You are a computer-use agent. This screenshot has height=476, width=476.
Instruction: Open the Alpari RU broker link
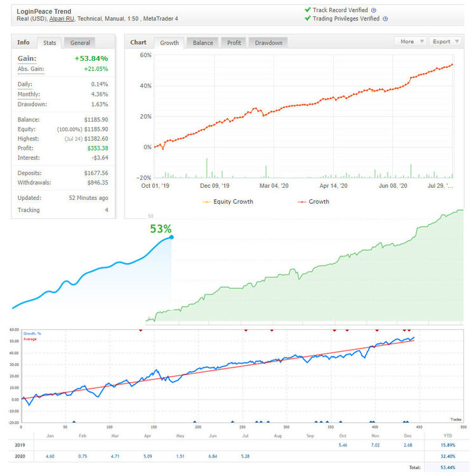point(62,19)
